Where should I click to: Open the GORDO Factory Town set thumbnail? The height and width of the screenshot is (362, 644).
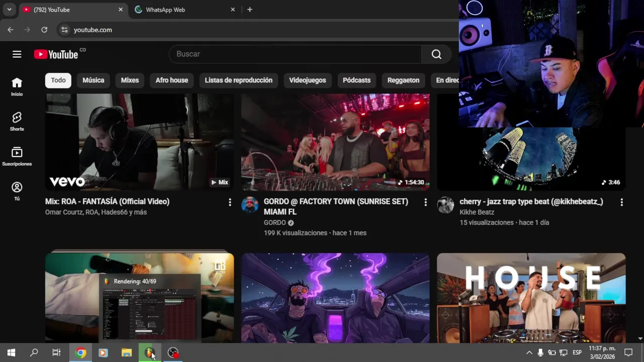pos(335,142)
